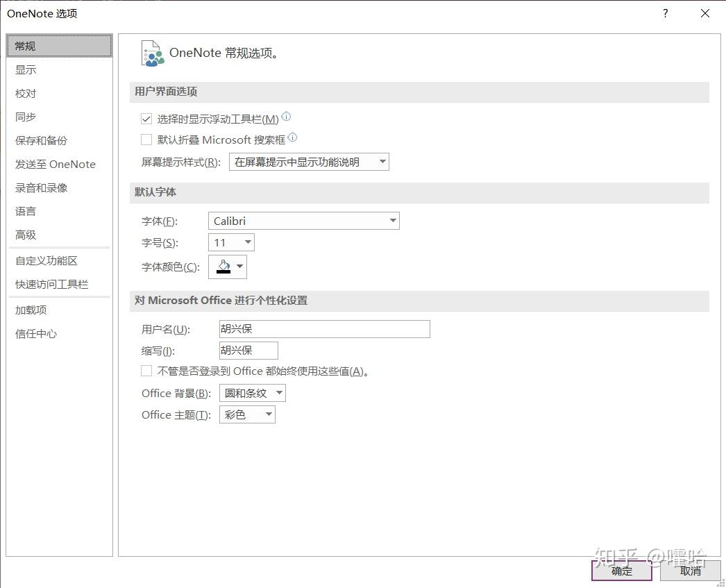This screenshot has height=588, width=726.
Task: Click into the 缩写 text field
Action: 248,351
